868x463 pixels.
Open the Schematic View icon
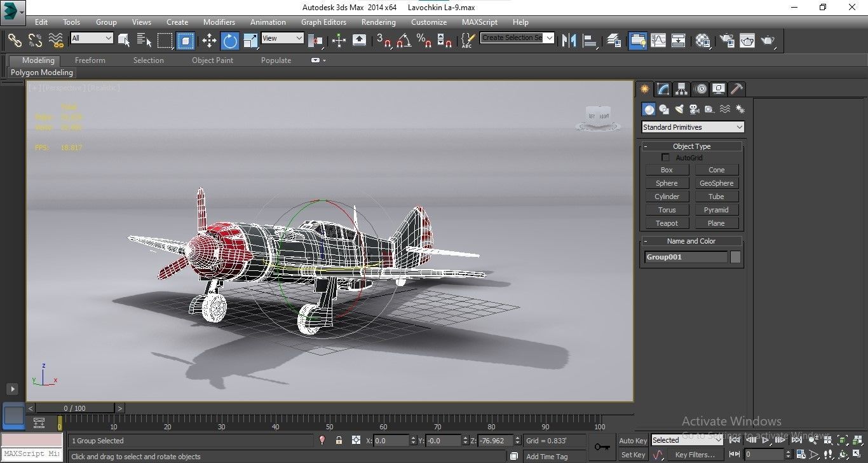(x=679, y=41)
